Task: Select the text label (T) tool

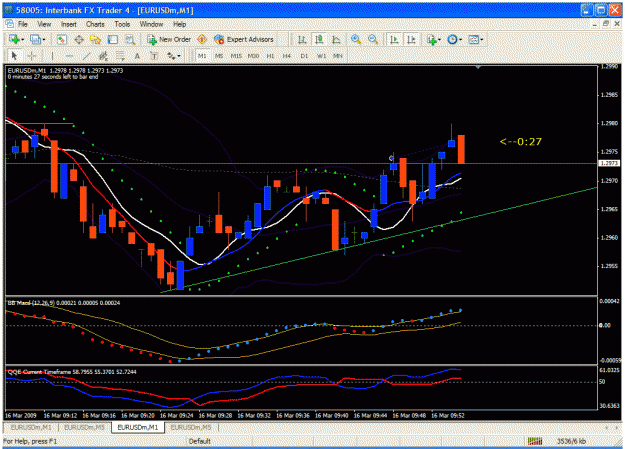Action: coord(154,56)
